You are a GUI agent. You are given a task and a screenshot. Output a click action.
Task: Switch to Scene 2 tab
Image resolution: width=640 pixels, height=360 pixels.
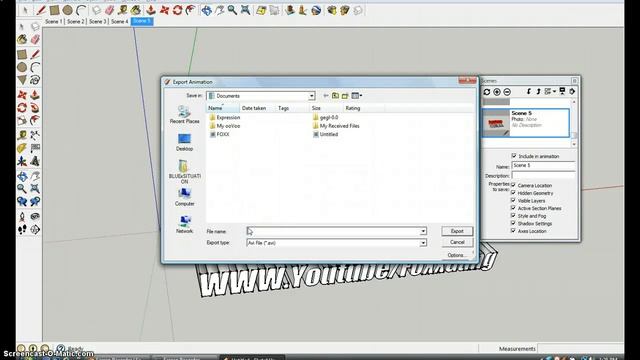coord(76,21)
